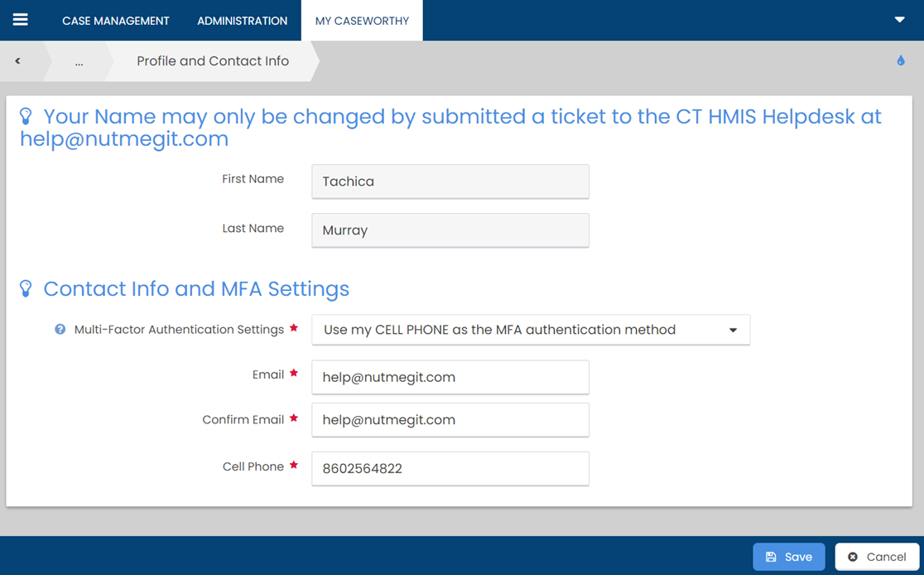Image resolution: width=924 pixels, height=575 pixels.
Task: Switch to the Case Management tab
Action: pyautogui.click(x=116, y=21)
